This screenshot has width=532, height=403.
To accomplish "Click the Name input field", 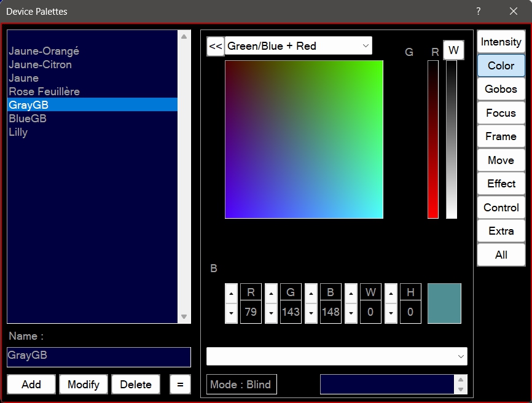I will [x=98, y=356].
